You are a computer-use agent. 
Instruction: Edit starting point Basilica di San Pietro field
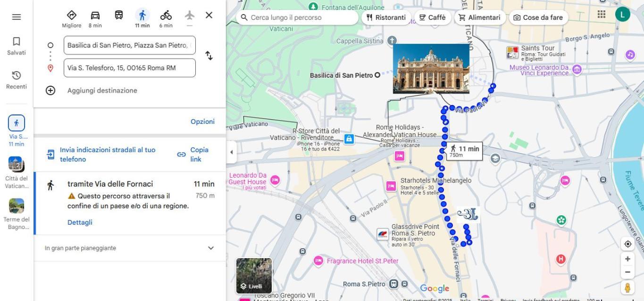(x=130, y=45)
